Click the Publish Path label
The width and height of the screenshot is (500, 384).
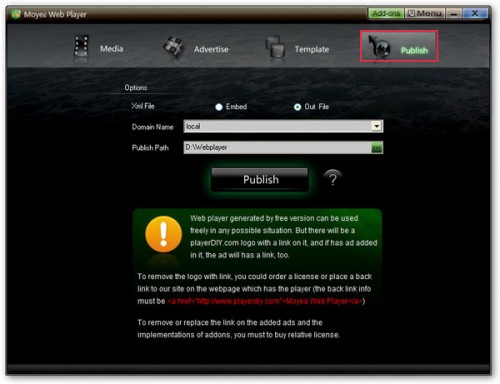point(150,148)
